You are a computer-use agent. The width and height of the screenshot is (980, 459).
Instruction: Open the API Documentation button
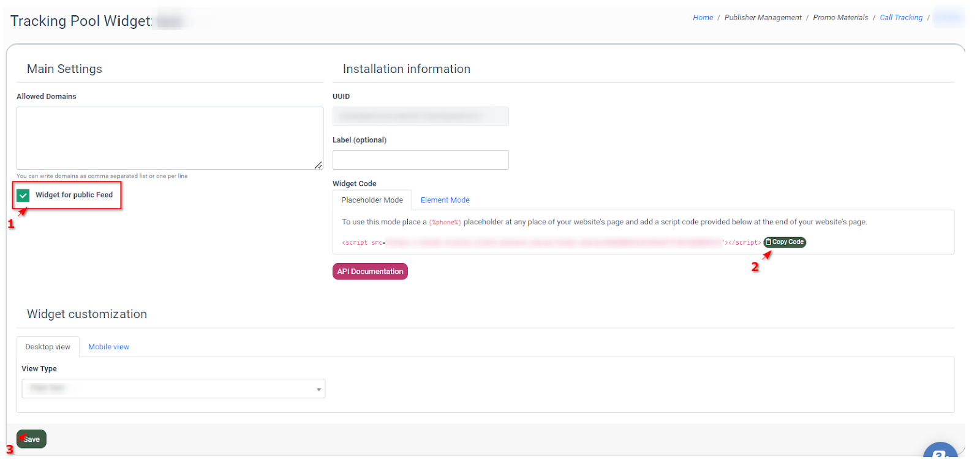370,271
